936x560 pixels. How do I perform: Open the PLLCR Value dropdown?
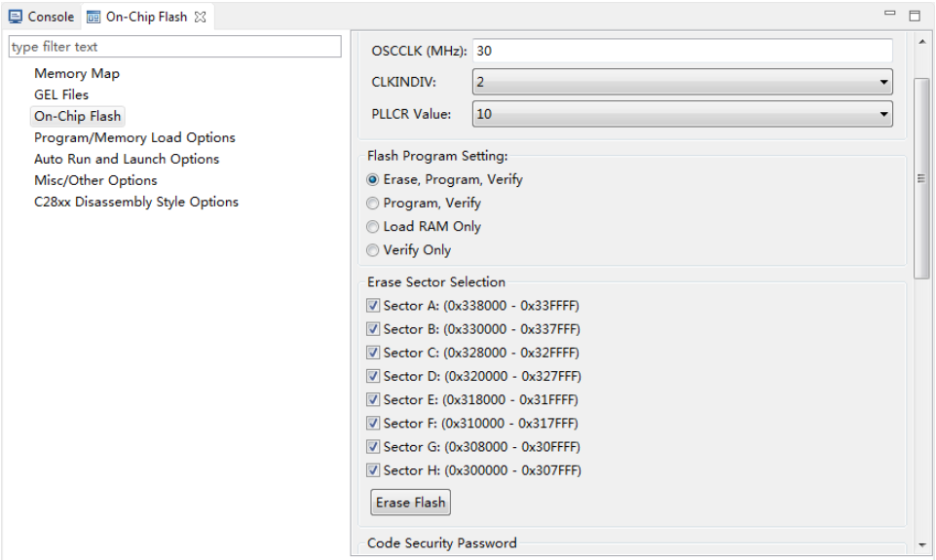point(683,114)
